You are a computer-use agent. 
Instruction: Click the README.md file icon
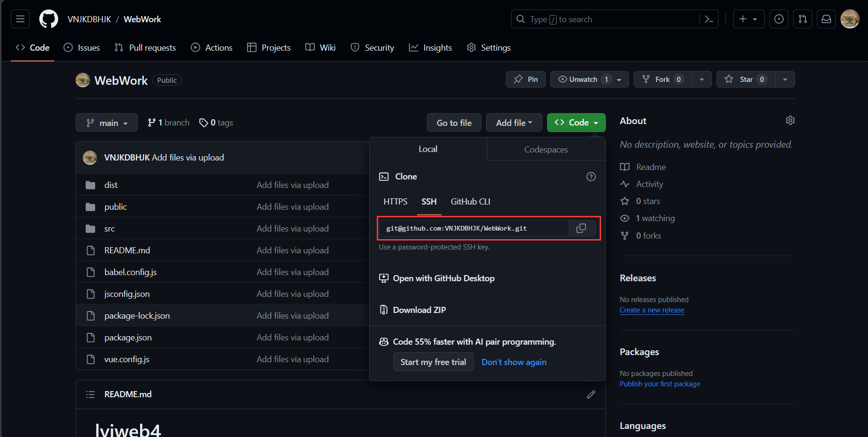(x=90, y=250)
